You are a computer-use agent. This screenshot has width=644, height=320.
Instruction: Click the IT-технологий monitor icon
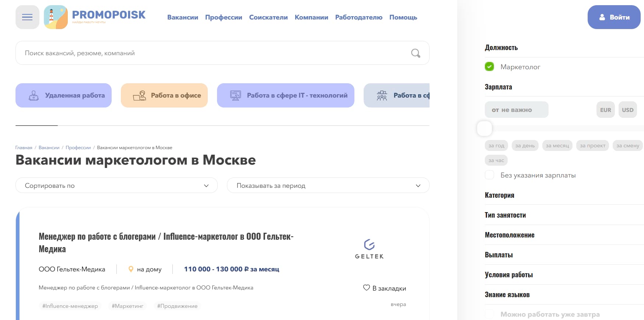coord(235,96)
